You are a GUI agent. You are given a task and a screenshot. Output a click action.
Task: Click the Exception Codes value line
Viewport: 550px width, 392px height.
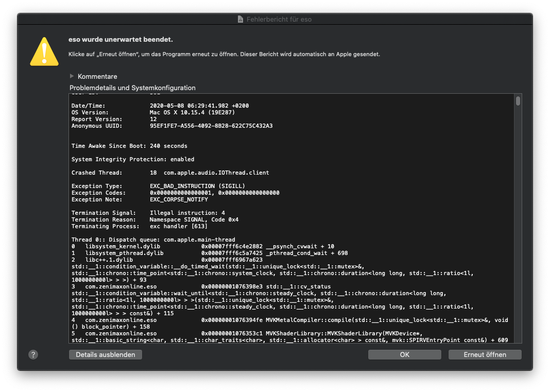(x=215, y=193)
